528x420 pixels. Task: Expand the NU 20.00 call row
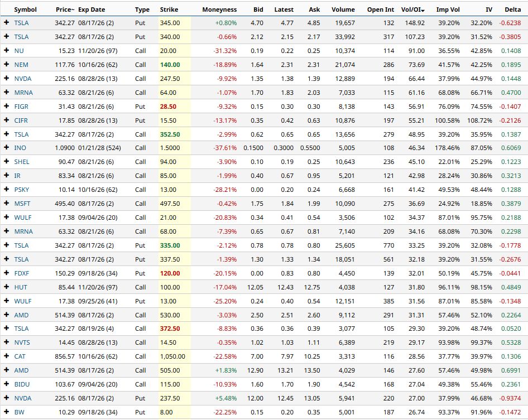point(6,51)
